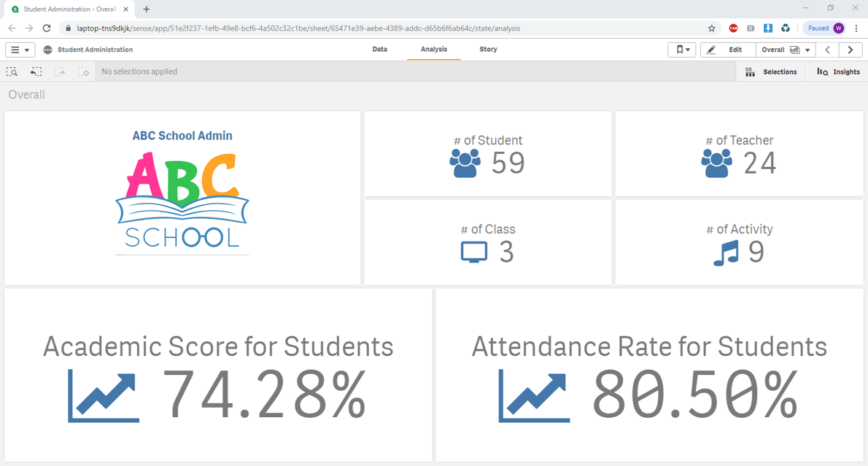Screen dimensions: 868x466
Task: Click the ABC School logo image
Action: click(182, 202)
